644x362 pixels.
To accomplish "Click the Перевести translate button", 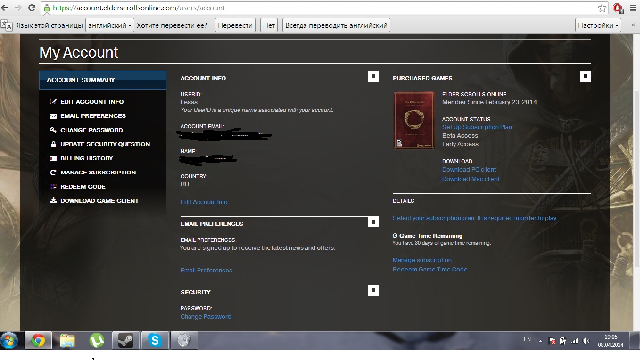I will (x=235, y=25).
